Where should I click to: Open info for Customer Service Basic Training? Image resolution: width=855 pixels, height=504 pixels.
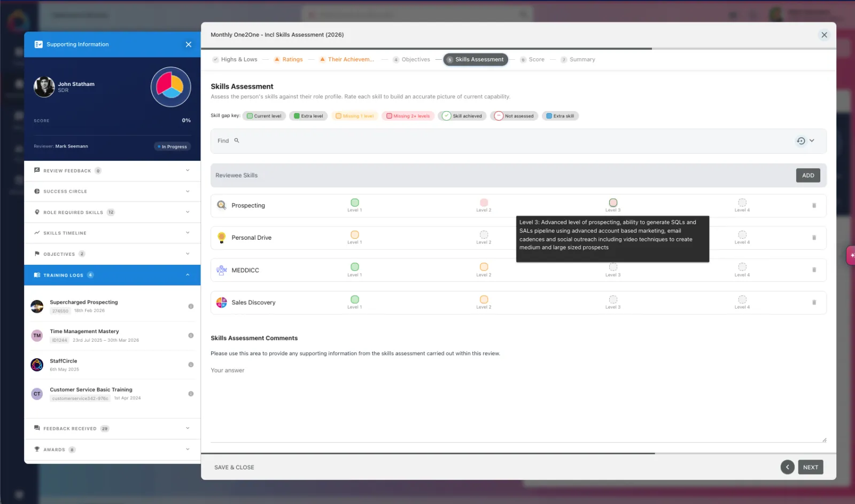(x=191, y=393)
